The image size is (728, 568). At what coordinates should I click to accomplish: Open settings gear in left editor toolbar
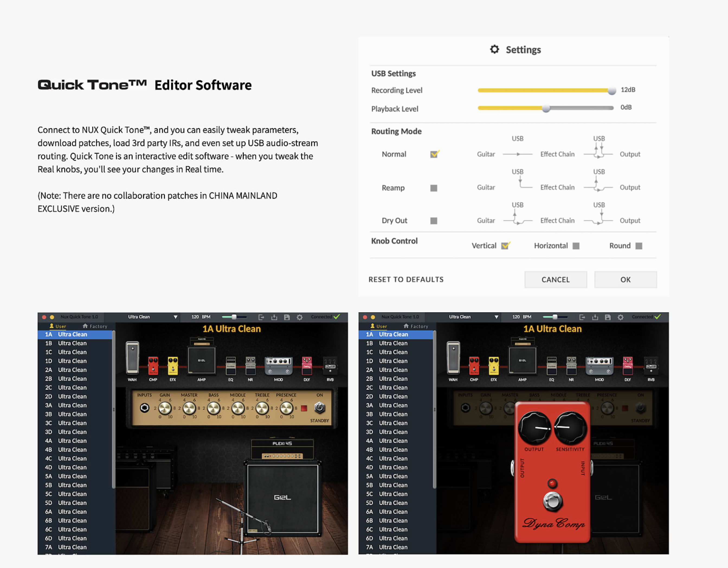click(x=299, y=317)
